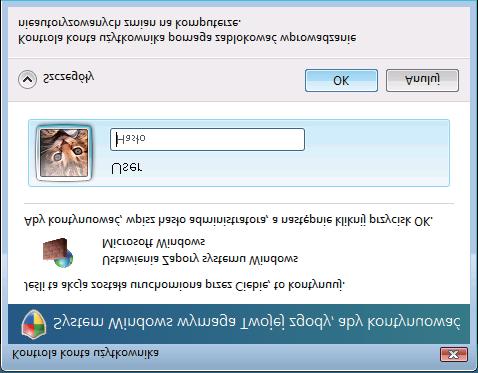The height and width of the screenshot is (373, 478).
Task: Close the Kontrola konta użytkownika dialog
Action: click(x=454, y=354)
